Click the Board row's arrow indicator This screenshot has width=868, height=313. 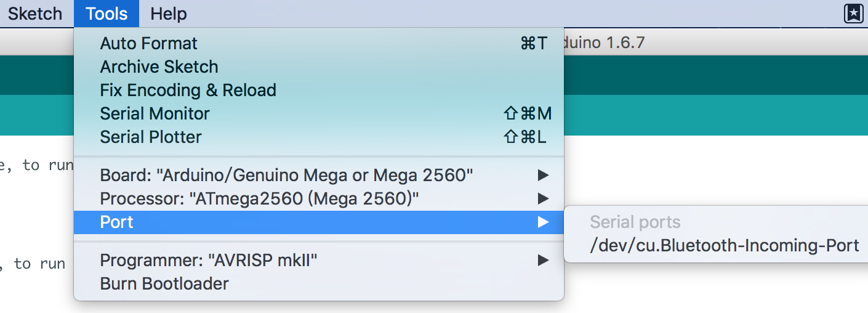click(x=542, y=176)
